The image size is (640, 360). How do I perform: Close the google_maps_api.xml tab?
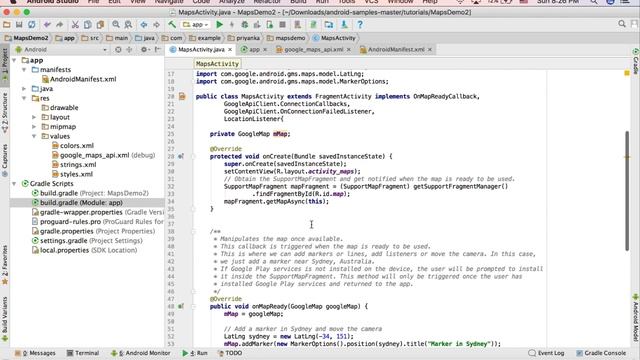pyautogui.click(x=349, y=49)
